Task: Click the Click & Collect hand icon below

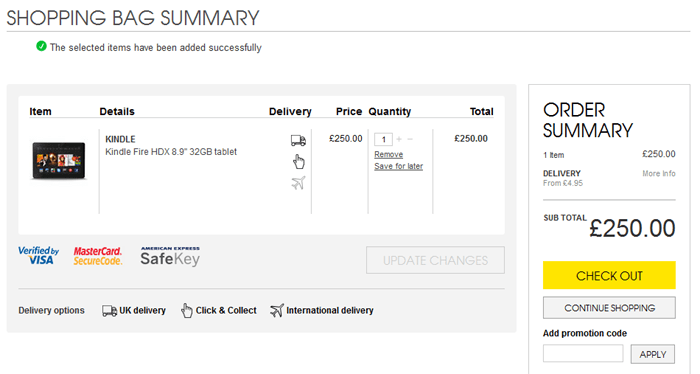Action: 187,310
